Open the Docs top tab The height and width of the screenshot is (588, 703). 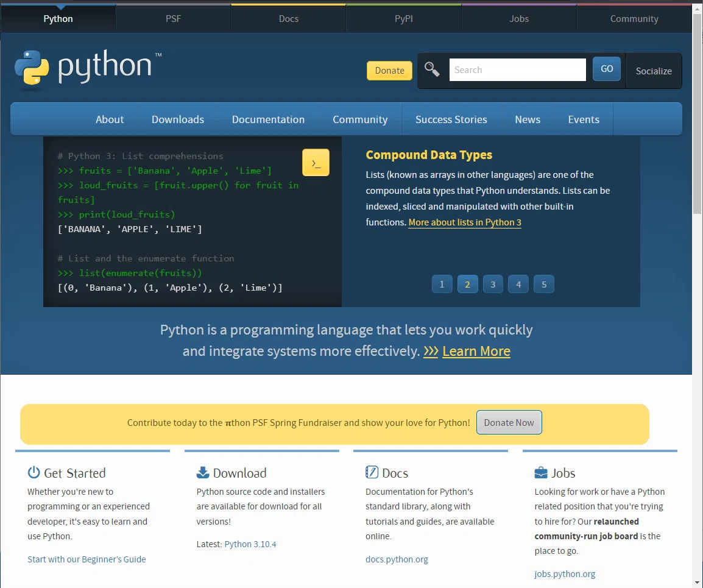[288, 18]
